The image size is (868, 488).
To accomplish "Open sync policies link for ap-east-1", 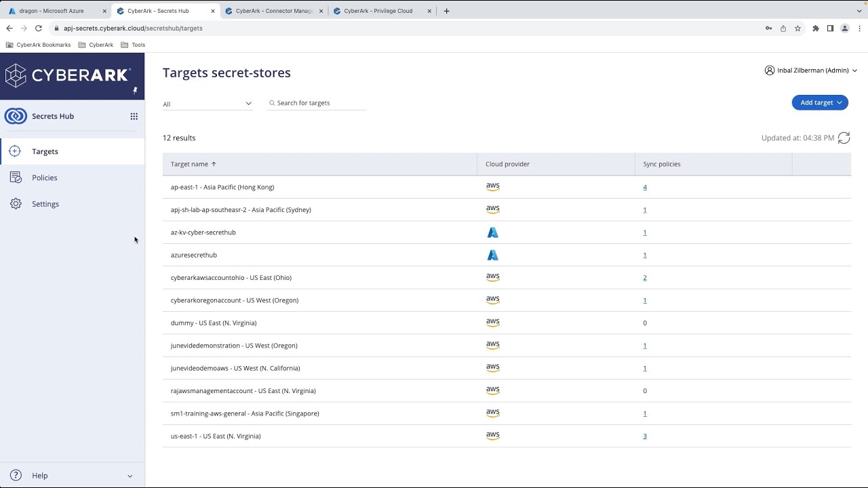I will pos(645,187).
